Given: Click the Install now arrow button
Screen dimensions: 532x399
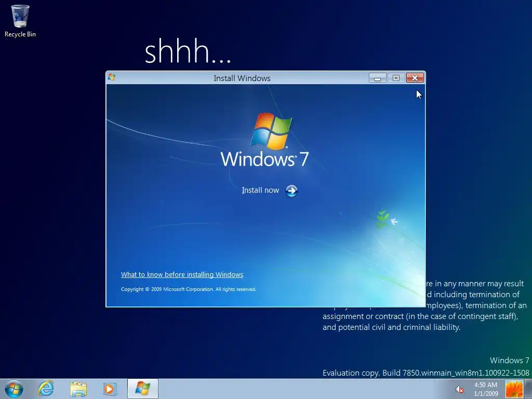Looking at the screenshot, I should click(x=291, y=191).
